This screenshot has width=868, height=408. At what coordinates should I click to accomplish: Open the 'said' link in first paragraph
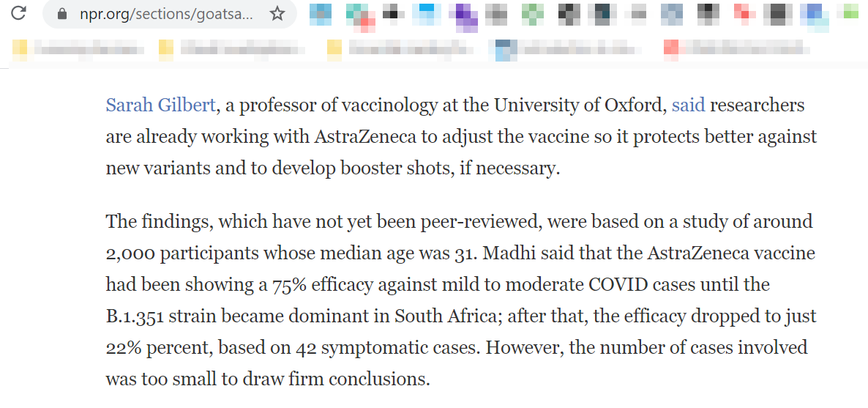[689, 105]
